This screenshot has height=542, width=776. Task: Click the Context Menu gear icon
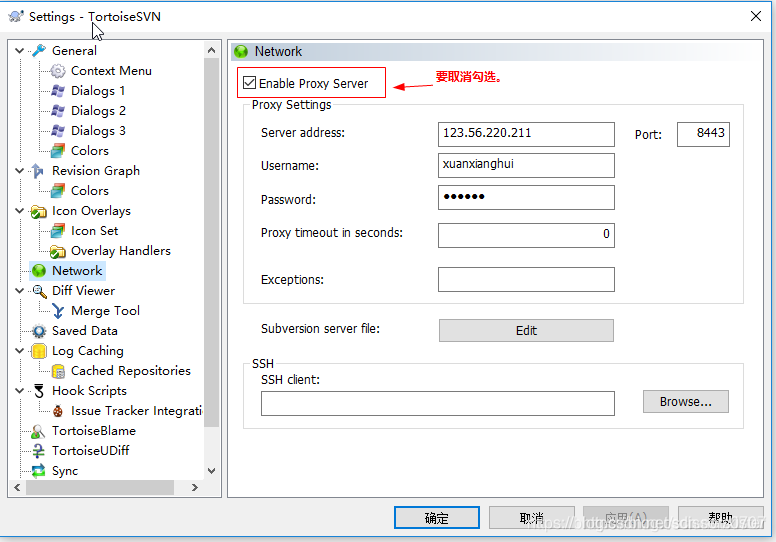58,71
